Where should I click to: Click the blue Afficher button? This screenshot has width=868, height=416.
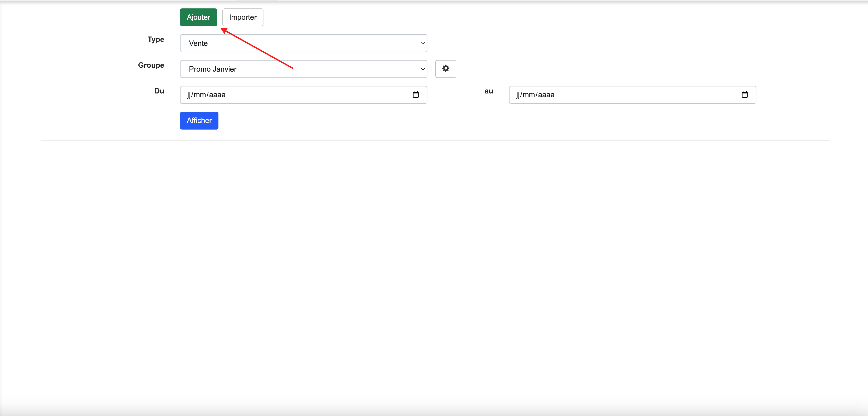click(x=199, y=120)
